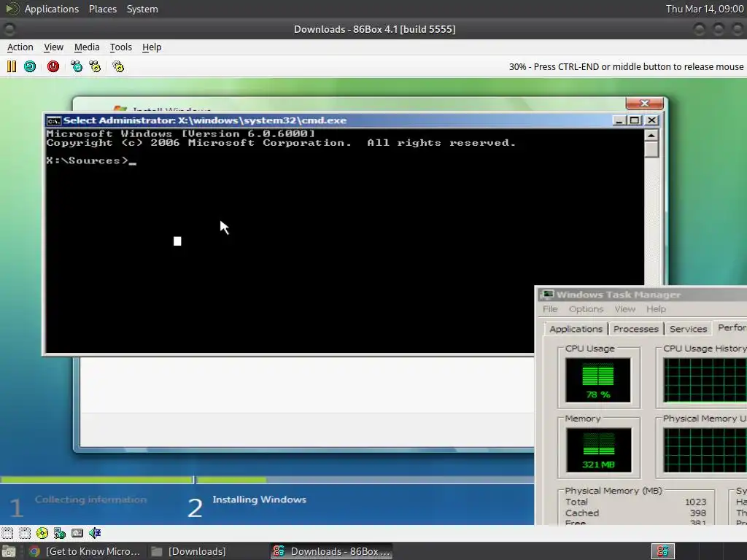Click the Installing Windows step label
Viewport: 747px width, 560px height.
point(259,499)
